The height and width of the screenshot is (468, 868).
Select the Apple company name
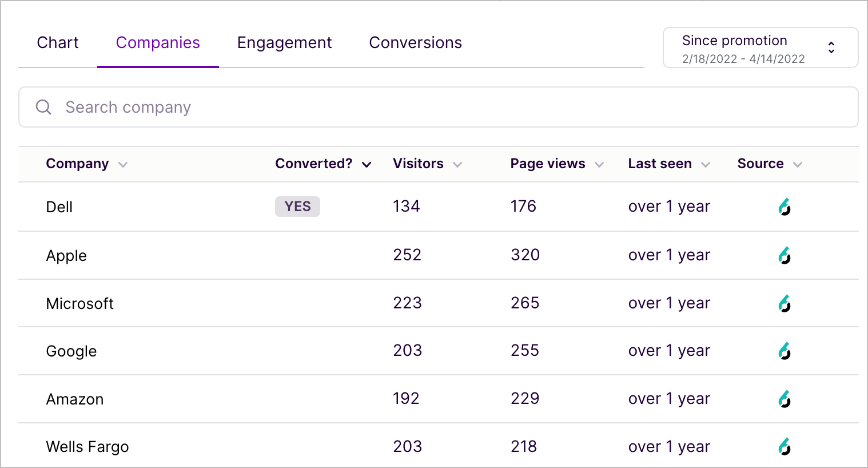(66, 256)
